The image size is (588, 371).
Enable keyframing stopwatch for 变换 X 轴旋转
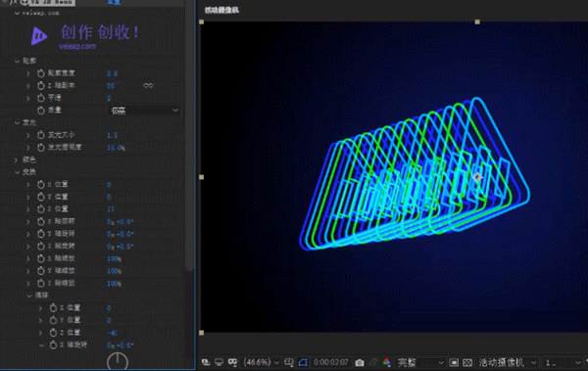click(41, 222)
